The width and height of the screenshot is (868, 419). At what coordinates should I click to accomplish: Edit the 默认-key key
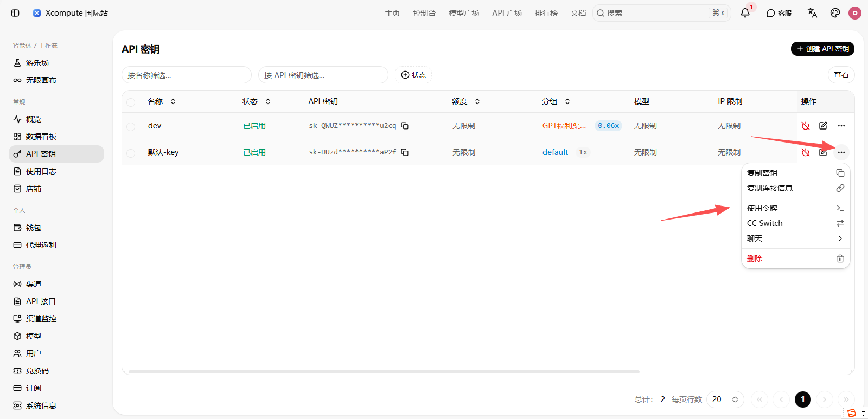pos(823,152)
